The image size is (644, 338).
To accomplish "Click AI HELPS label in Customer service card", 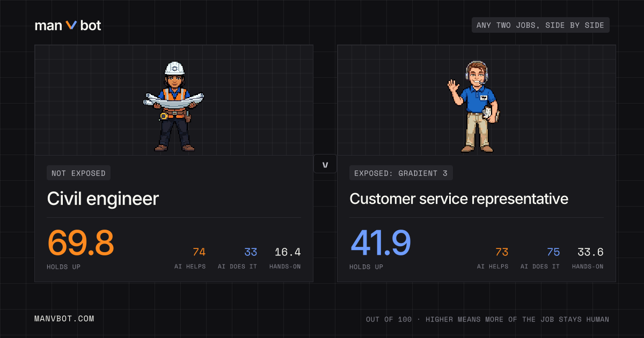I will (x=493, y=267).
